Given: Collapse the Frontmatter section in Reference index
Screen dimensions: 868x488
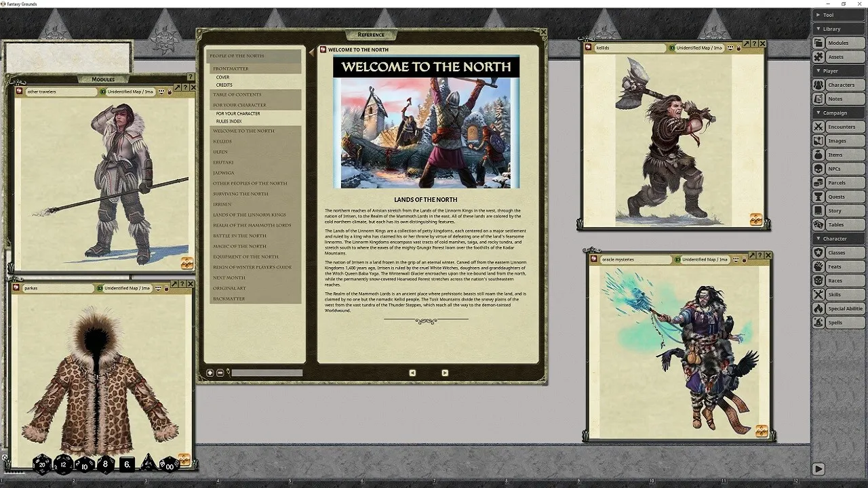Looking at the screenshot, I should [254, 68].
